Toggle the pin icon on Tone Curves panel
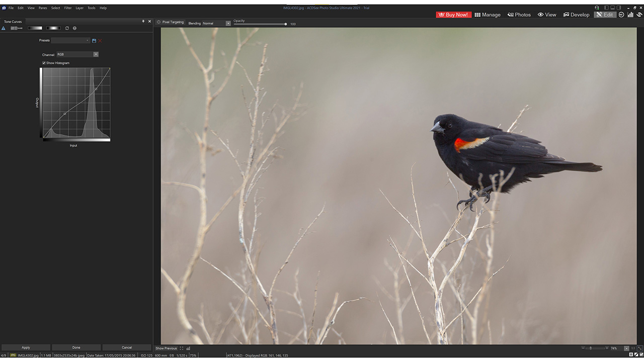Viewport: 644px width, 362px height. 143,21
